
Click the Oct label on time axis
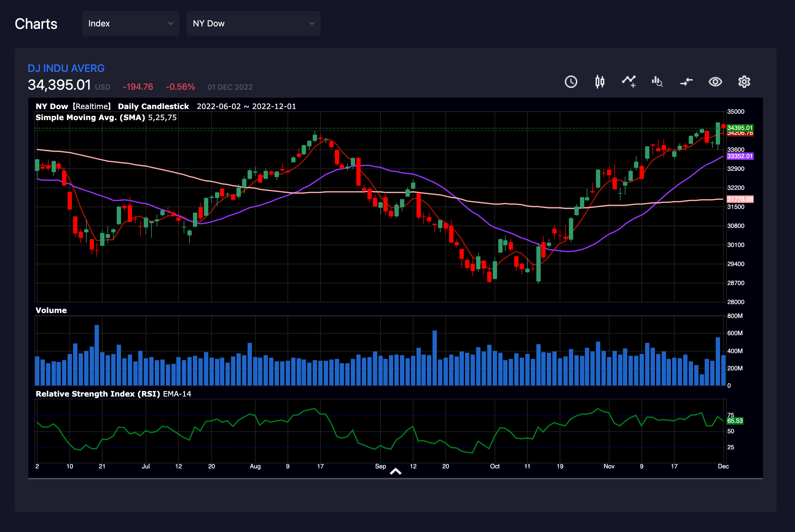(x=495, y=466)
